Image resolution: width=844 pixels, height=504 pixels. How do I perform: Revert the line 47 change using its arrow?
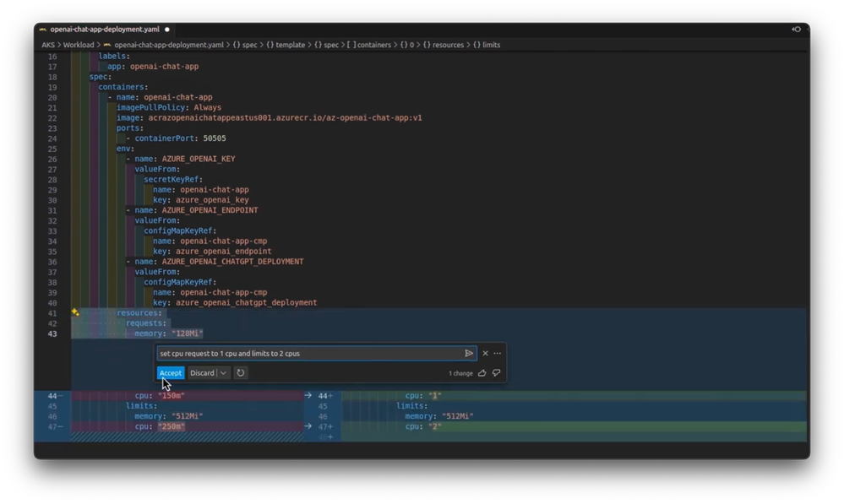[308, 426]
